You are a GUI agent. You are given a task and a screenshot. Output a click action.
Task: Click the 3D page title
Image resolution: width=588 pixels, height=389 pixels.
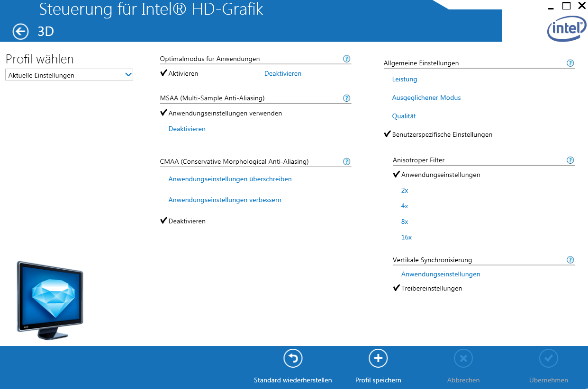click(46, 31)
